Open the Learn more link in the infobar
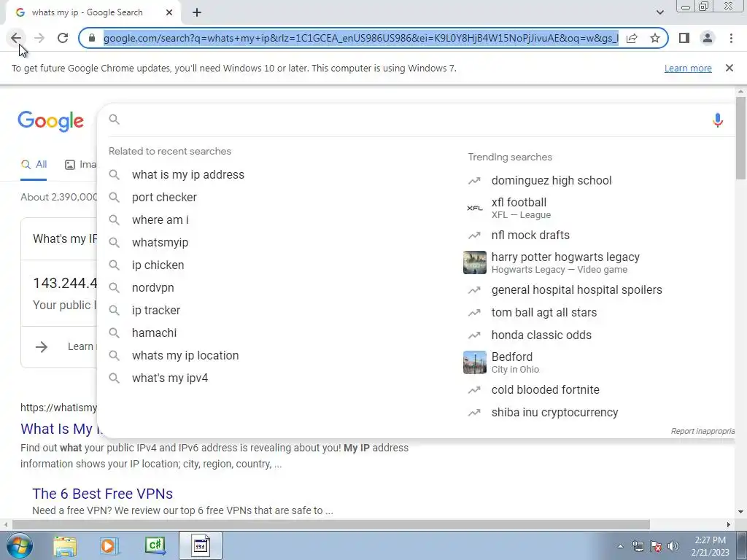The height and width of the screenshot is (560, 747). coord(688,68)
